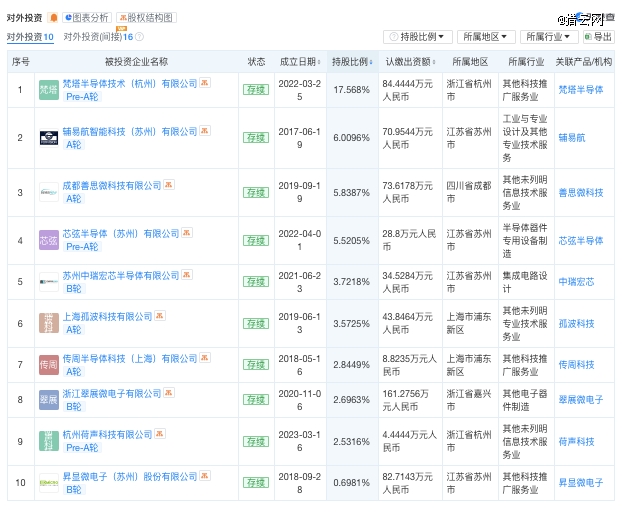Click equity icon next to 浙江翠展微电子
622x525 pixels.
pyautogui.click(x=169, y=392)
